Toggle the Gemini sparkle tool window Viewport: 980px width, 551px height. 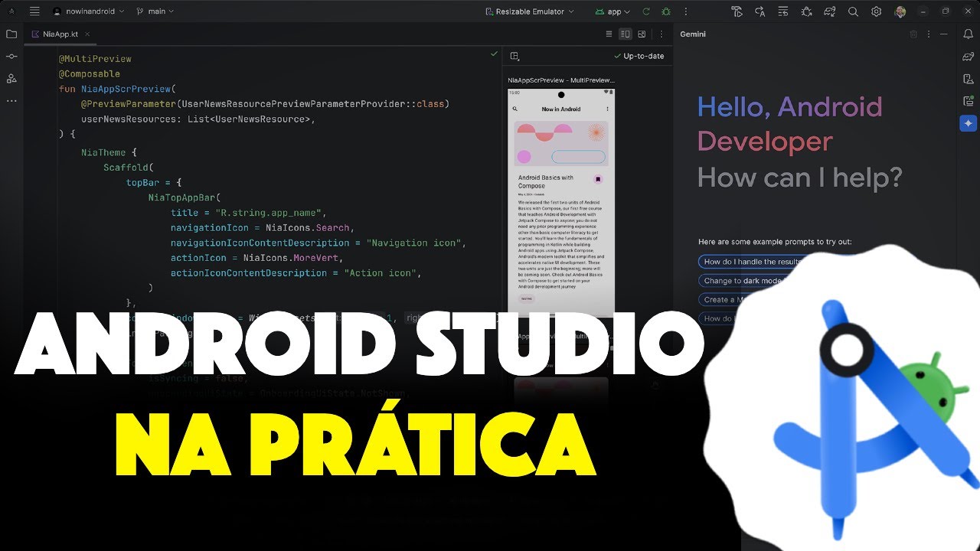click(969, 123)
